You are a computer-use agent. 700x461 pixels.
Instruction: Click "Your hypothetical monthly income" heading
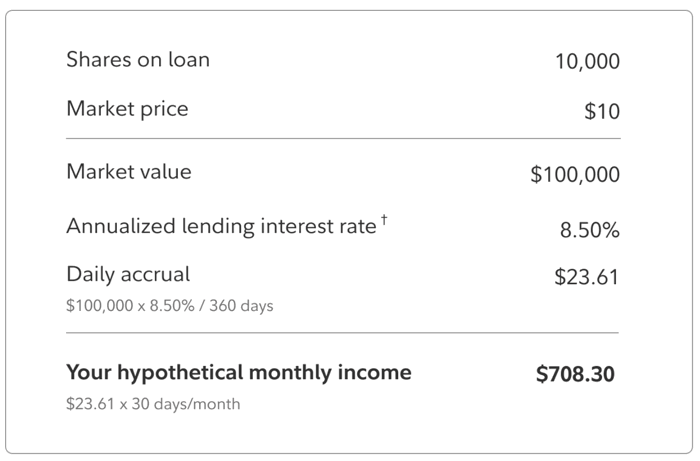click(238, 373)
